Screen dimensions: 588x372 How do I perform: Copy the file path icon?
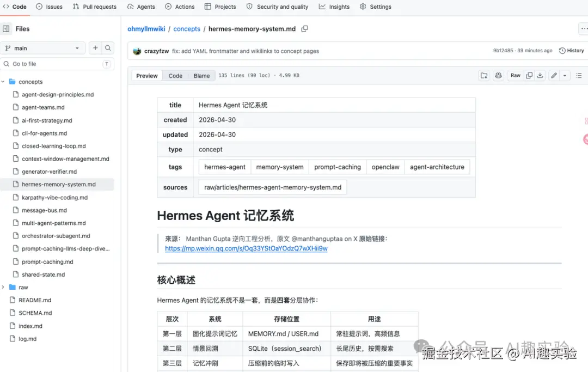point(304,29)
